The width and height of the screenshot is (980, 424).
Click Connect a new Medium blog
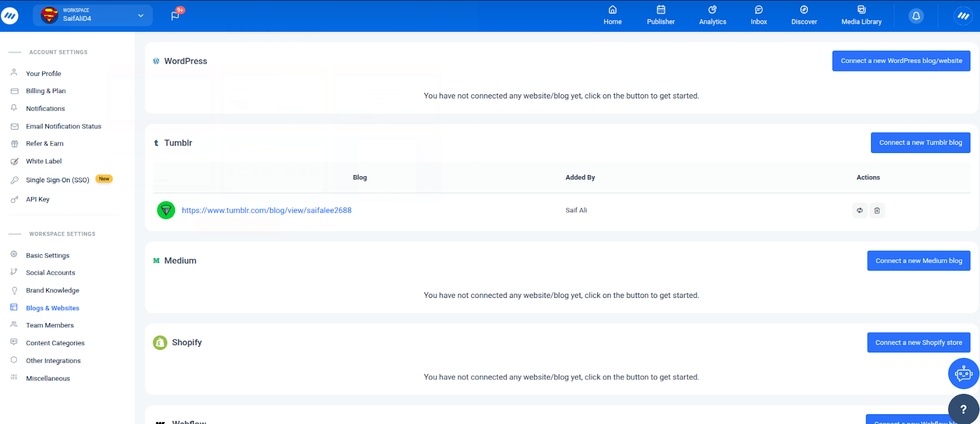(x=919, y=261)
